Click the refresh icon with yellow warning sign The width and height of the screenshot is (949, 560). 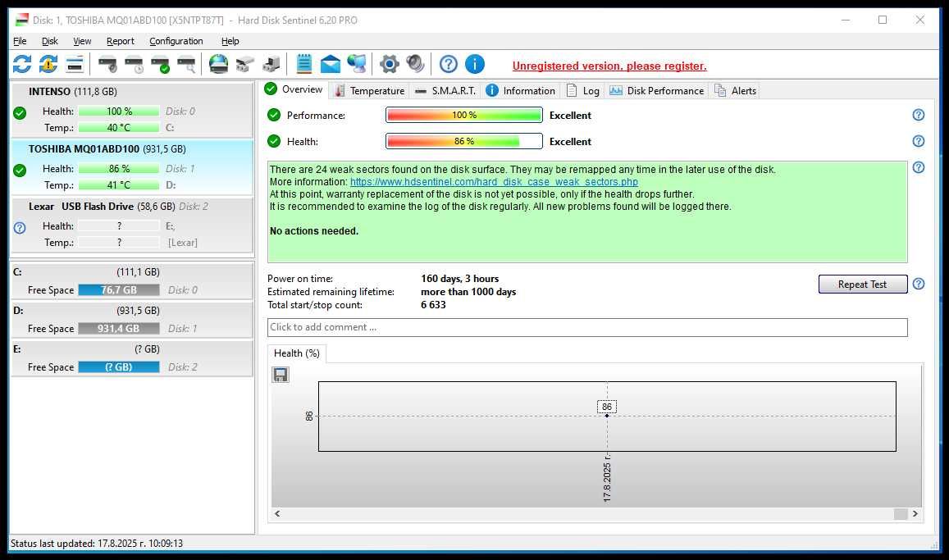point(48,64)
